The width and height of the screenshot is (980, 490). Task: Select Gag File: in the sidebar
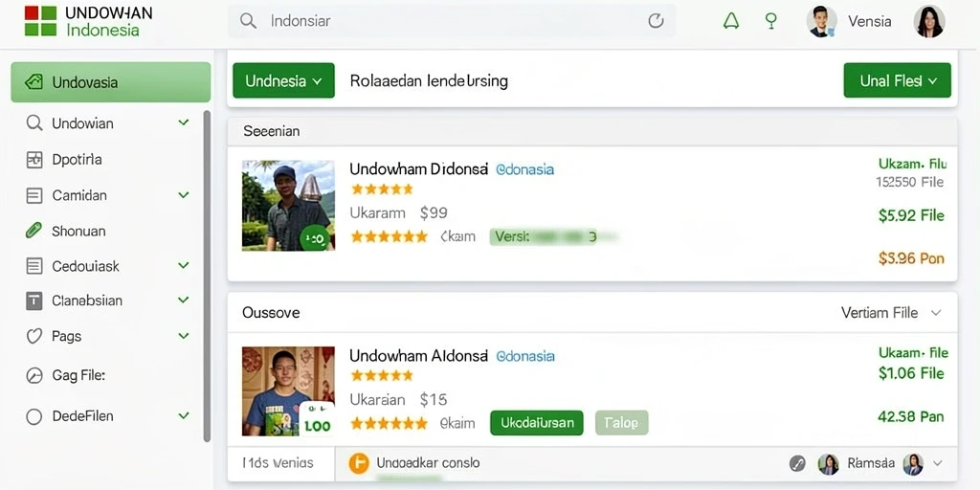click(x=78, y=375)
